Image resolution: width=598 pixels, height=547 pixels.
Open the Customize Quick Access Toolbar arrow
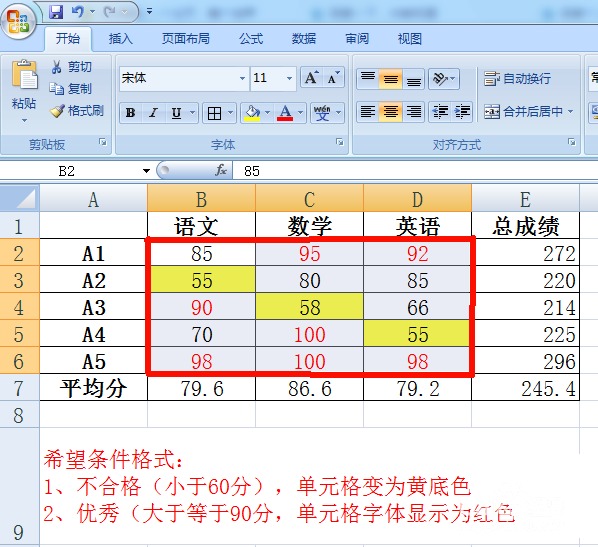click(150, 11)
